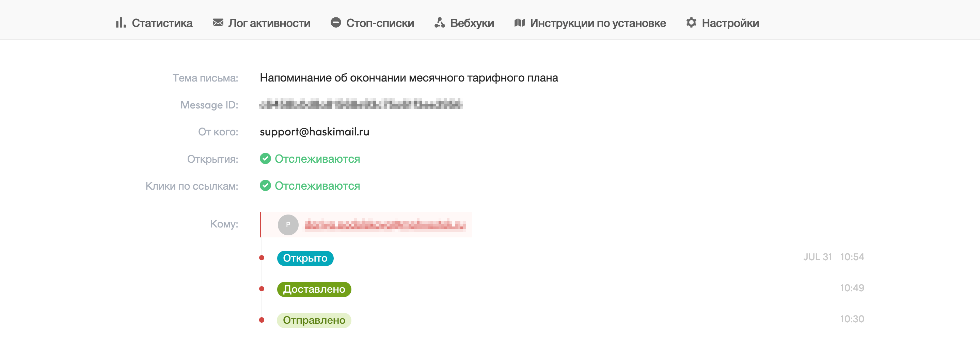The width and height of the screenshot is (980, 352).
Task: Open the Статистика tab
Action: pyautogui.click(x=162, y=23)
